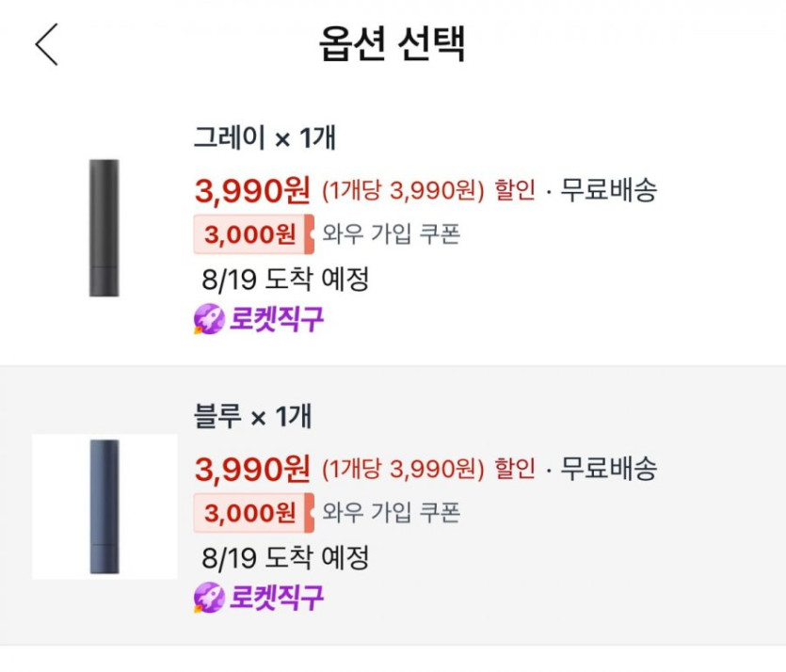
Task: Select the blue product thumbnail
Action: coord(104,506)
